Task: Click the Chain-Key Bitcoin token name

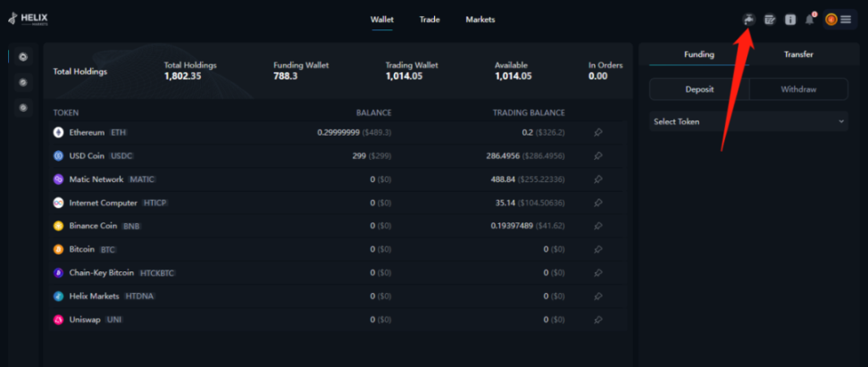Action: click(101, 273)
